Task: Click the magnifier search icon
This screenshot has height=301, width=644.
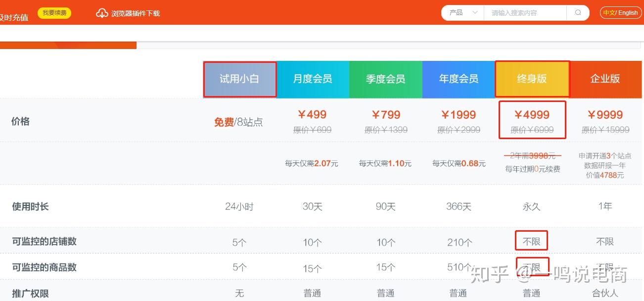Action: 578,13
